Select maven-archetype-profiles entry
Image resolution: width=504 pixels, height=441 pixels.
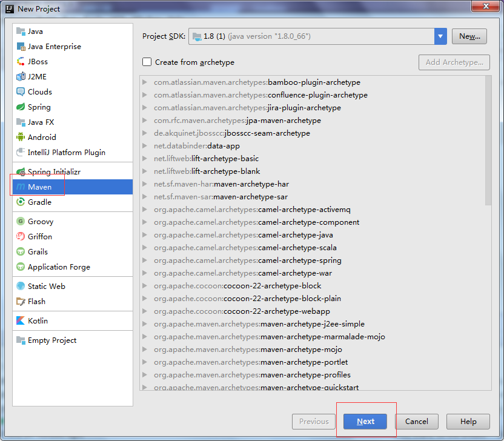252,375
